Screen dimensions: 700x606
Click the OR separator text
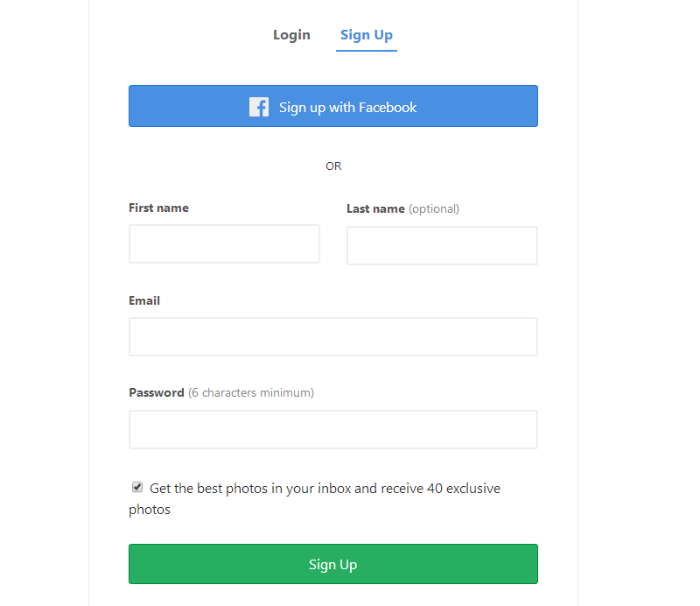point(333,166)
